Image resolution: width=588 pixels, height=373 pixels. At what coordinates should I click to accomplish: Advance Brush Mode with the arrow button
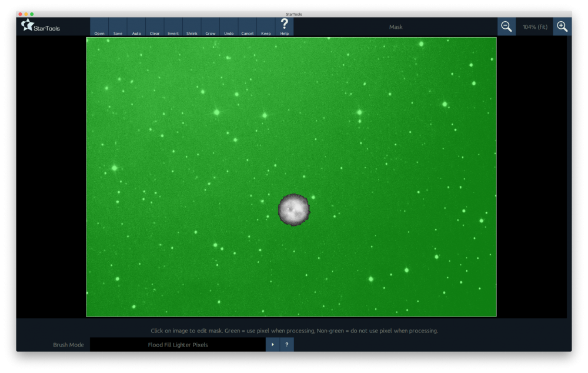[x=272, y=345]
